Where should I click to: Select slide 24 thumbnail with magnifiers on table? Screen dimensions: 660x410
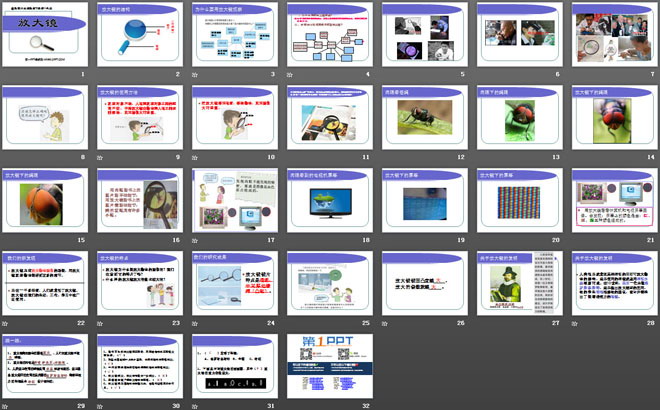[235, 283]
